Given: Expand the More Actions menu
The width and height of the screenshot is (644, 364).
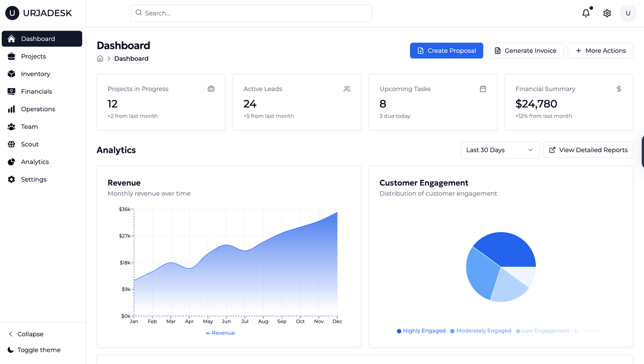Looking at the screenshot, I should (600, 50).
